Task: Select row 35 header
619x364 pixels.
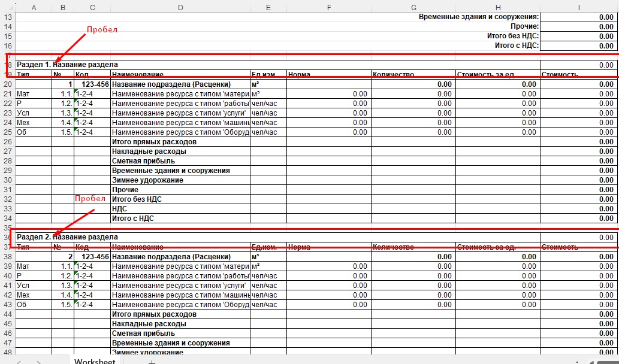Action: click(8, 228)
